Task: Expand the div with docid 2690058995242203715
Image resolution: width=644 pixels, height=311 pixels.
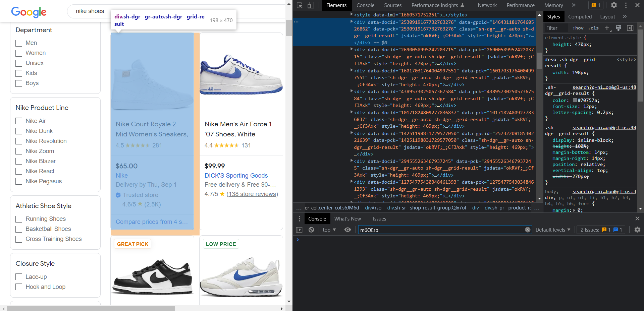Action: click(x=352, y=49)
